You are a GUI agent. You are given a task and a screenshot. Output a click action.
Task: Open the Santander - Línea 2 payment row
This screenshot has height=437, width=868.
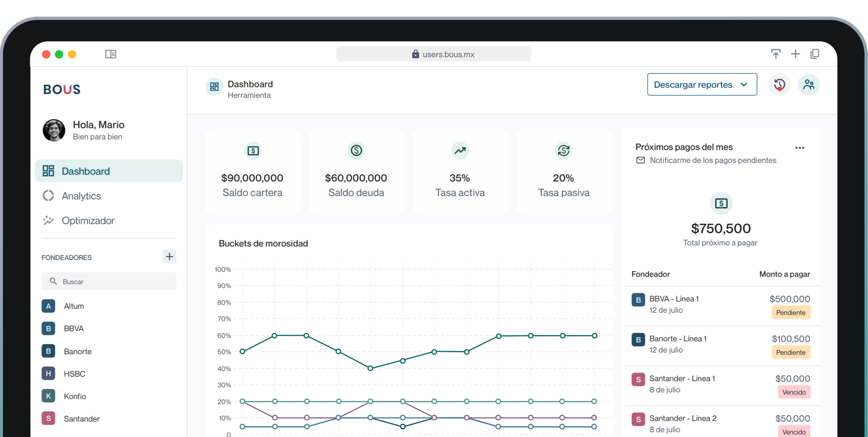[x=721, y=422]
